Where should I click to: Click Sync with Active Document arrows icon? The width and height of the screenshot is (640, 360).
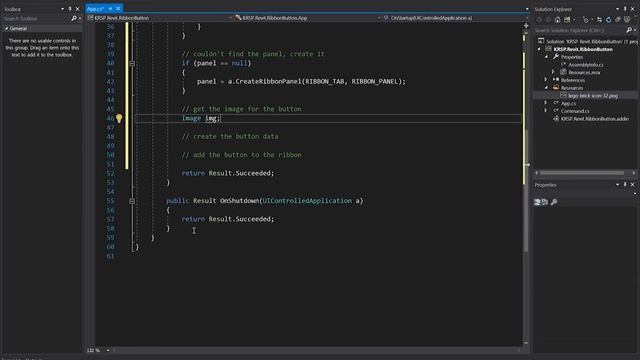599,20
